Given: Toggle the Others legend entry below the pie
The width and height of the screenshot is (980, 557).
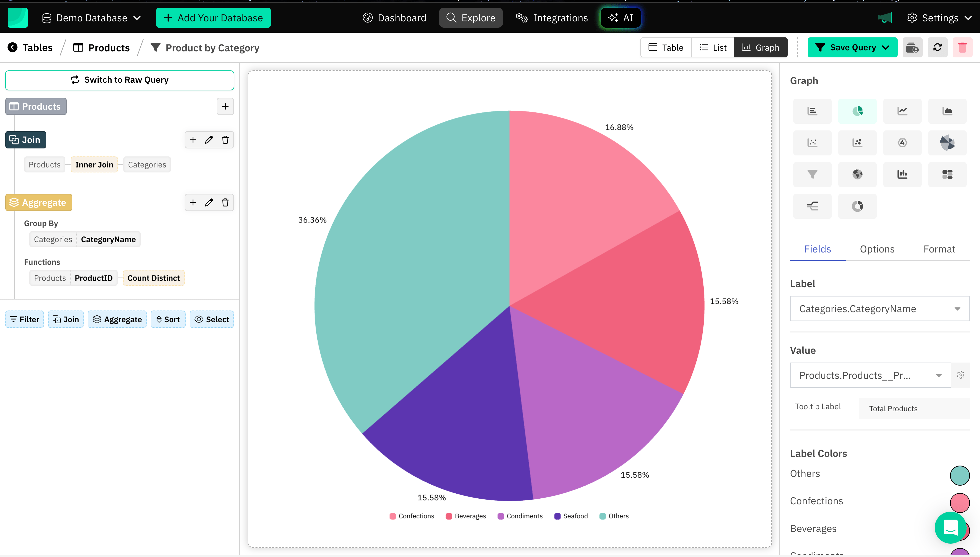Looking at the screenshot, I should [x=613, y=516].
